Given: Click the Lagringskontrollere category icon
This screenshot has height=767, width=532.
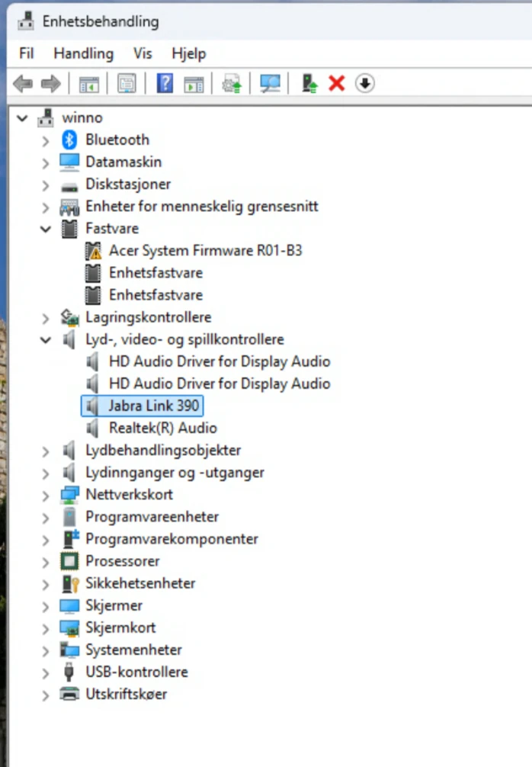Looking at the screenshot, I should pos(69,317).
